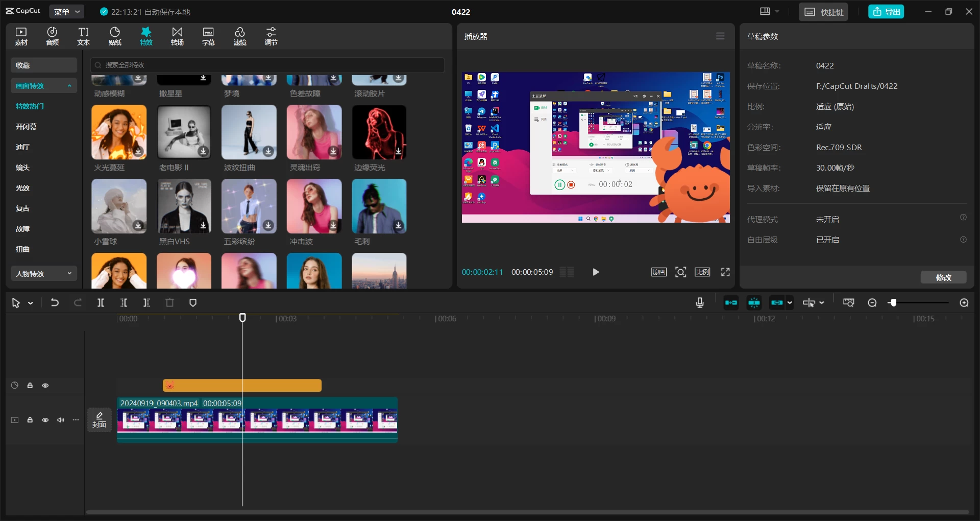980x521 pixels.
Task: Expand the 人物特效 category dropdown
Action: (x=44, y=274)
